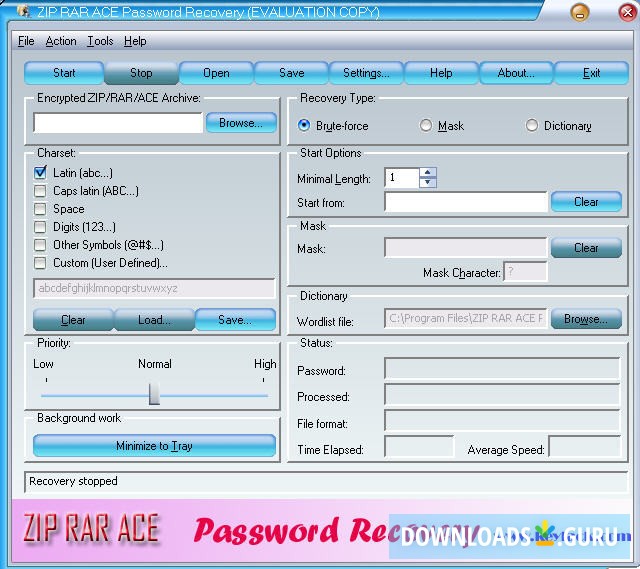
Task: Click the Average Speed field
Action: (584, 447)
